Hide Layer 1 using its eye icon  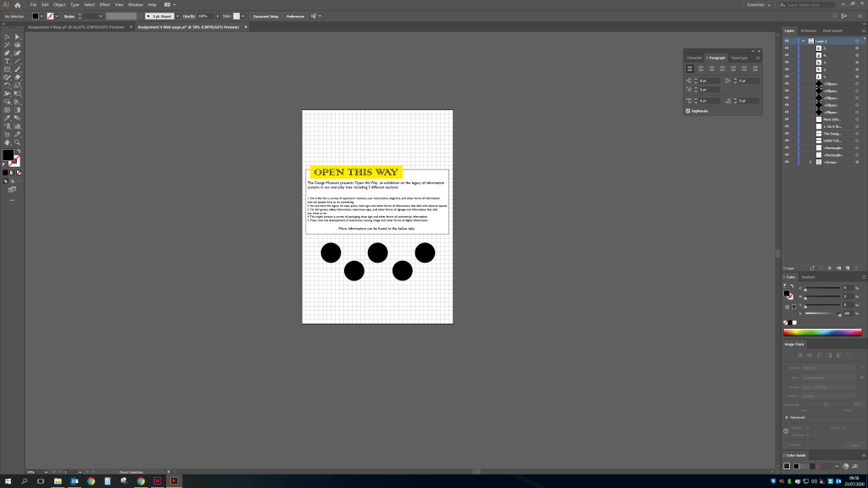(x=787, y=41)
